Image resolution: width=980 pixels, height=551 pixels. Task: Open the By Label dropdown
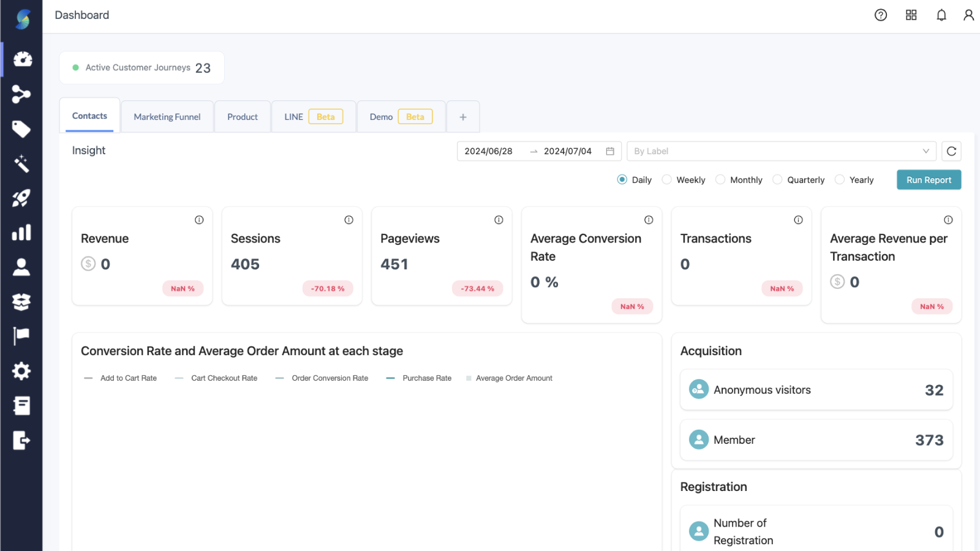(781, 151)
